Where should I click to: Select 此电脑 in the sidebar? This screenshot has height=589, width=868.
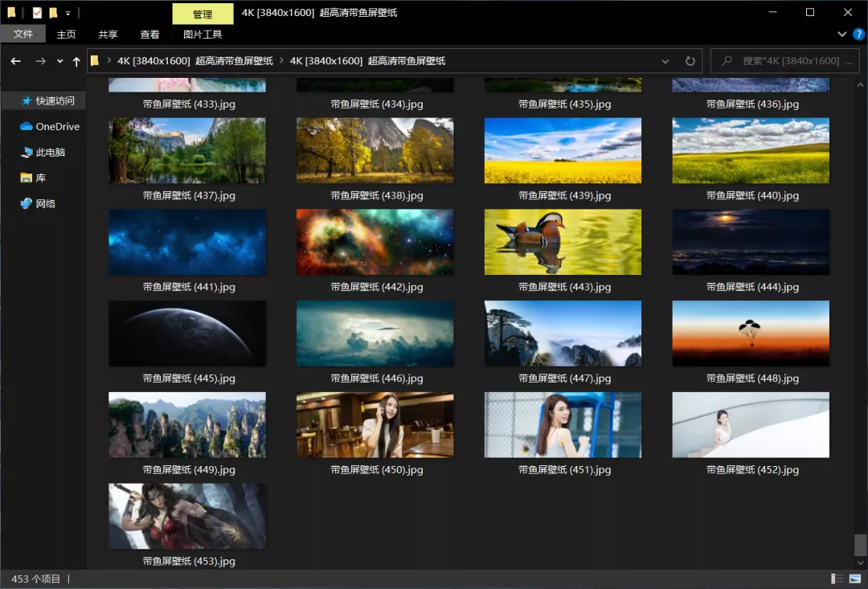point(50,152)
